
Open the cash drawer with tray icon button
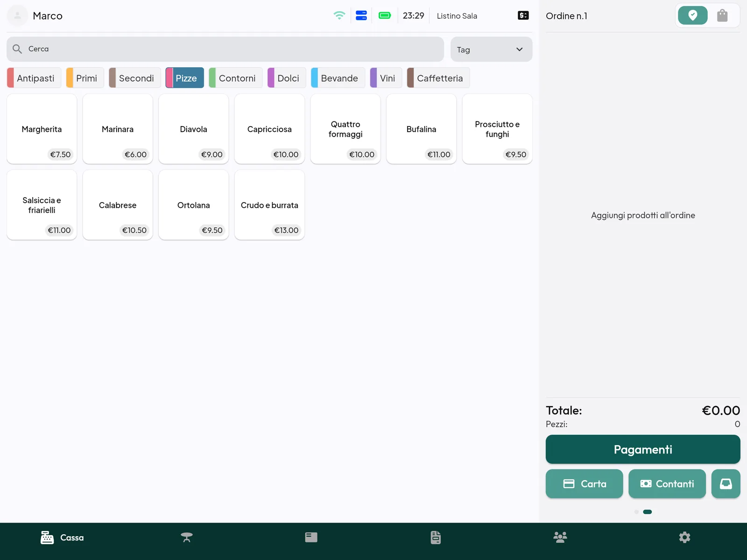click(x=726, y=484)
